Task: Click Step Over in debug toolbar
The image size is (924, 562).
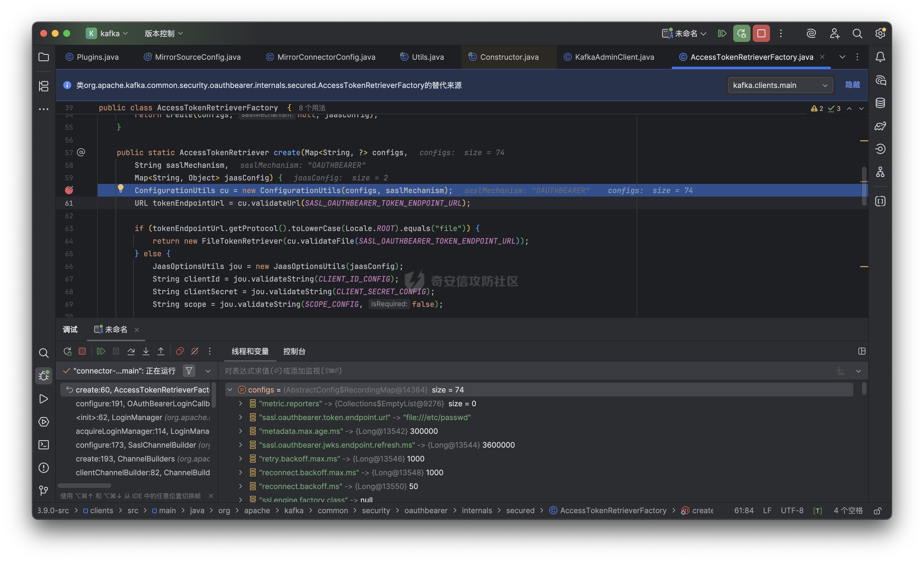Action: point(131,351)
